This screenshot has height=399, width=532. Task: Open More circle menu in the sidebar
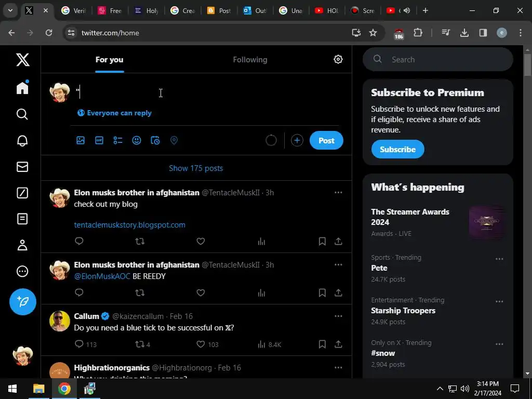(22, 271)
